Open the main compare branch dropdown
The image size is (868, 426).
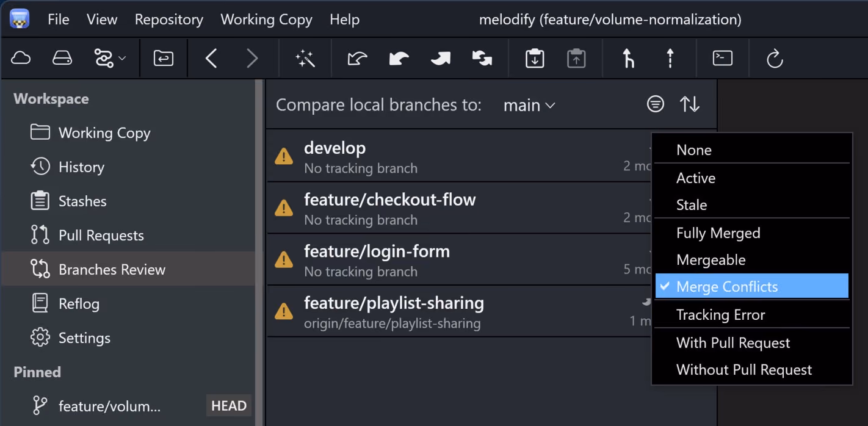tap(529, 106)
